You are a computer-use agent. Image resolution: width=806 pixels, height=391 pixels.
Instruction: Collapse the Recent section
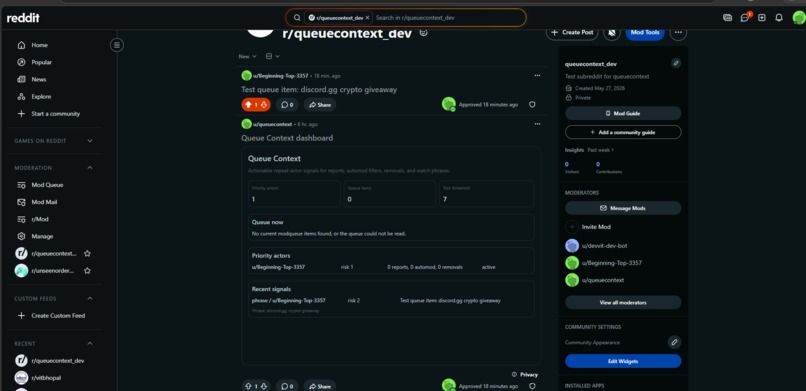pyautogui.click(x=90, y=343)
